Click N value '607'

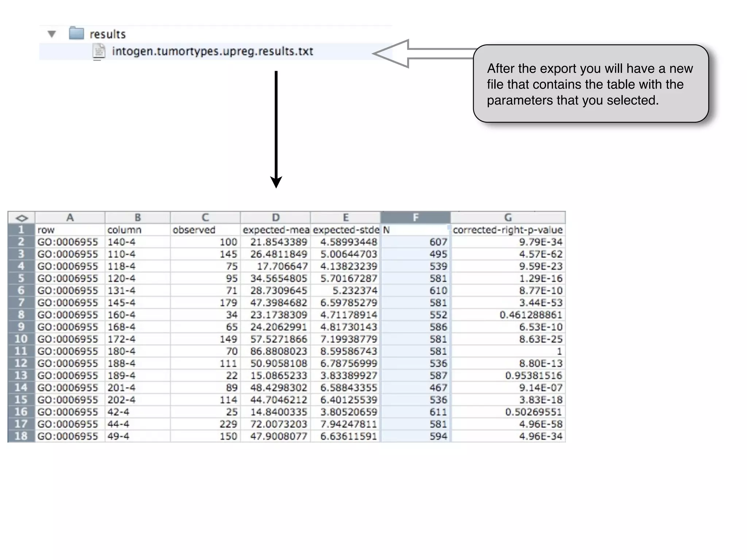pyautogui.click(x=415, y=242)
